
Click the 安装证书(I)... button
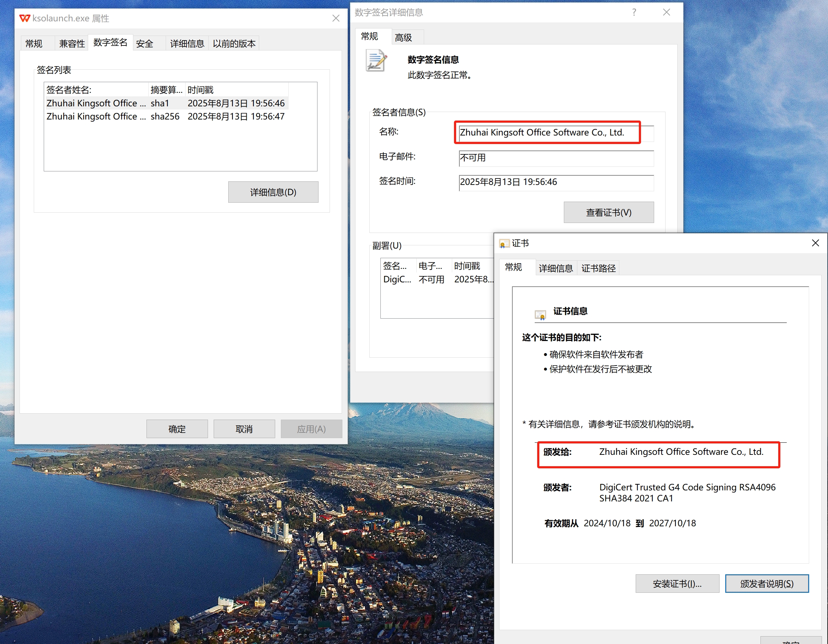(677, 584)
